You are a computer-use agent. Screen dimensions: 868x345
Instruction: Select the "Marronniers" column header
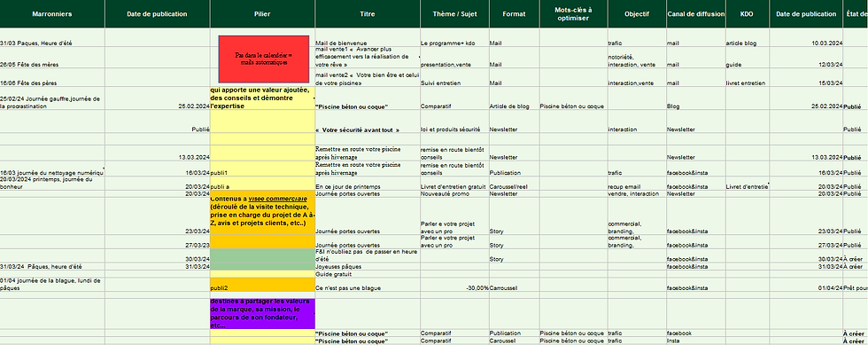click(x=52, y=14)
